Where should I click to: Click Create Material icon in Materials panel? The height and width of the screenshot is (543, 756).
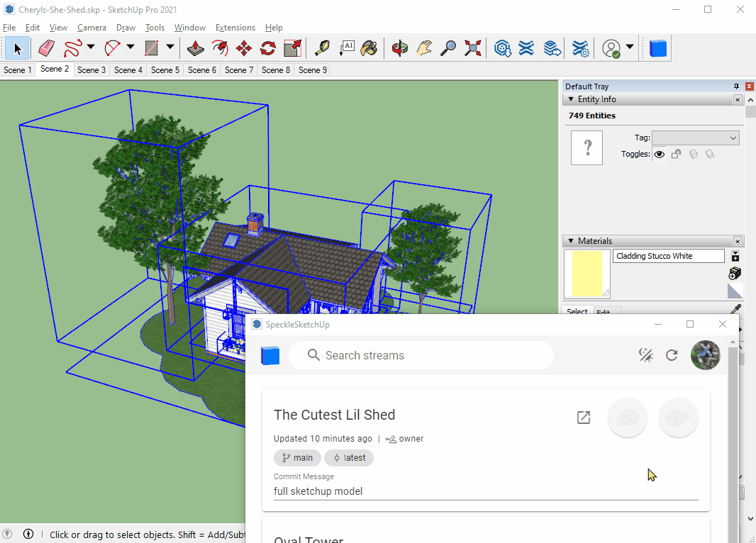(x=734, y=273)
